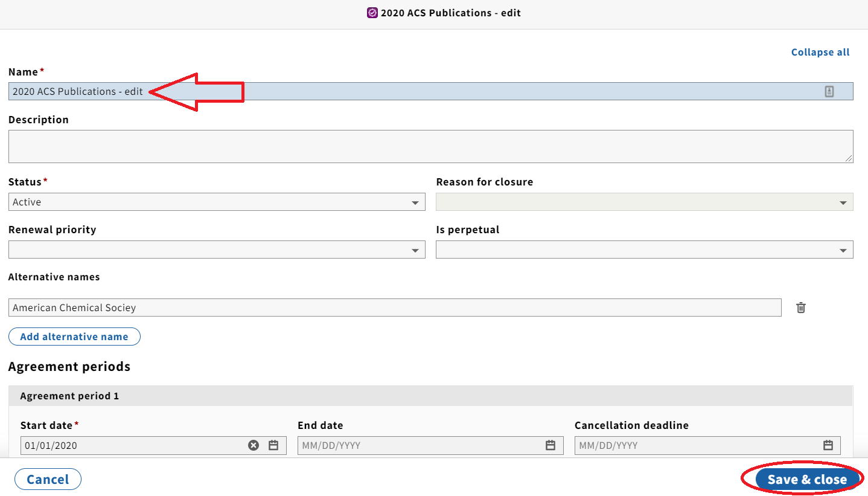Click the Description label
This screenshot has height=496, width=868.
[39, 120]
